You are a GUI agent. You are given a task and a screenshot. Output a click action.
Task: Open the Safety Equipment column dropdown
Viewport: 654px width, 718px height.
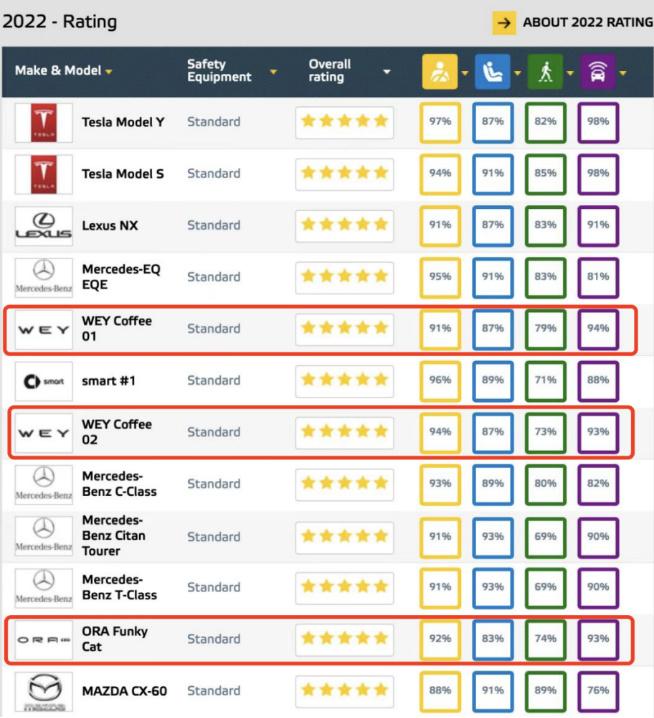click(x=273, y=72)
